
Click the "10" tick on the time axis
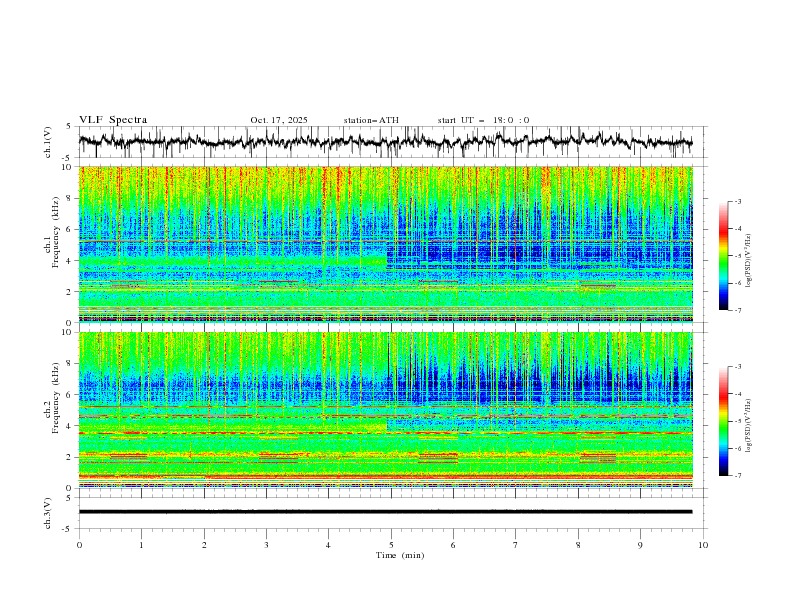coord(703,545)
